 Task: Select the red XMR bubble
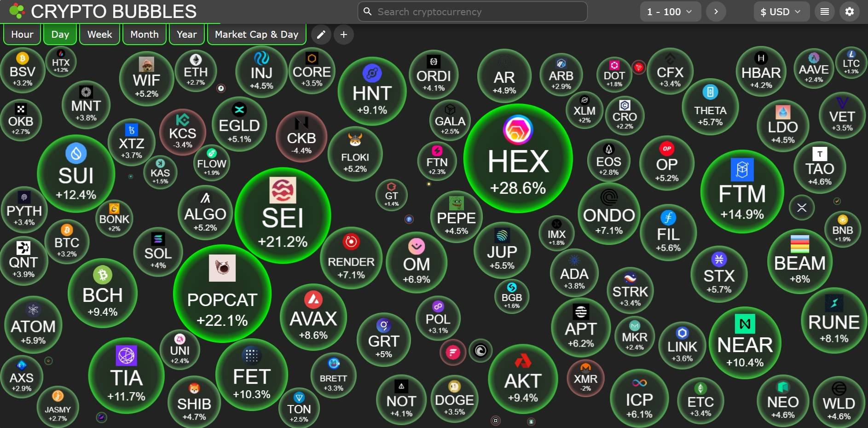click(x=585, y=377)
